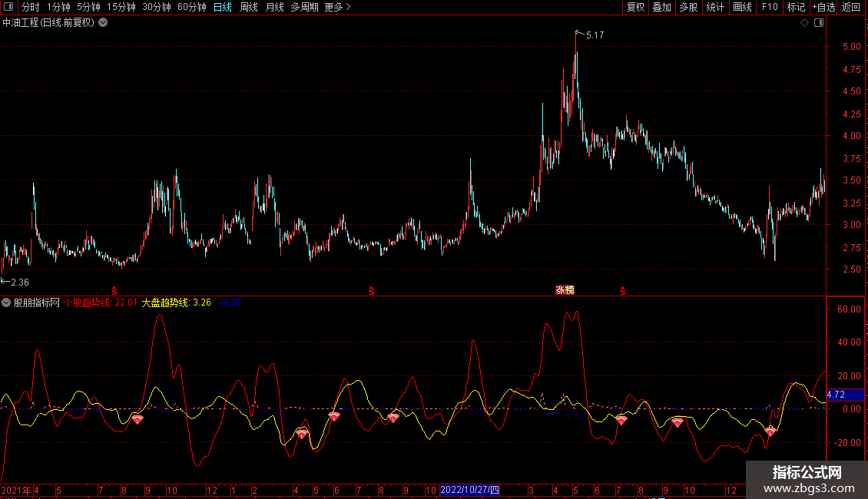Screen dimensions: 868x499
Task: Switch to 分时 intraday view
Action: coord(31,7)
